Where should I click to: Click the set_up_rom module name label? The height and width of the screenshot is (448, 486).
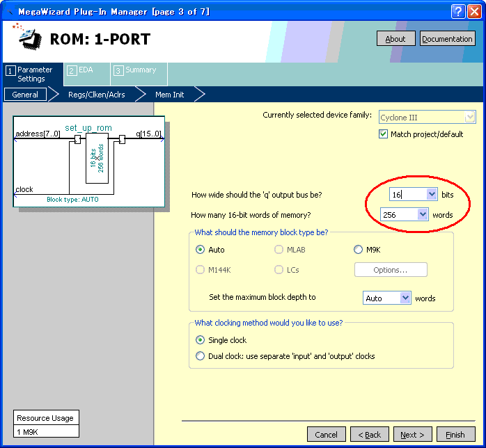coord(88,127)
